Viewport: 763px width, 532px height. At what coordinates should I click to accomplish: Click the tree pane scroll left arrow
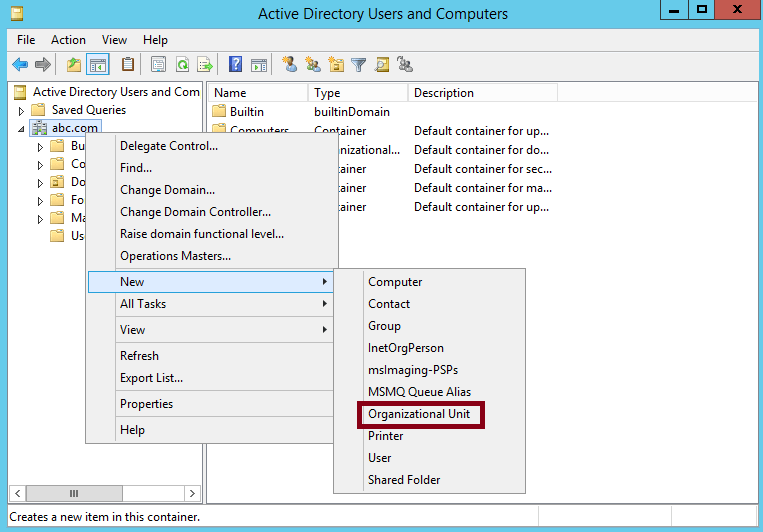(x=18, y=493)
